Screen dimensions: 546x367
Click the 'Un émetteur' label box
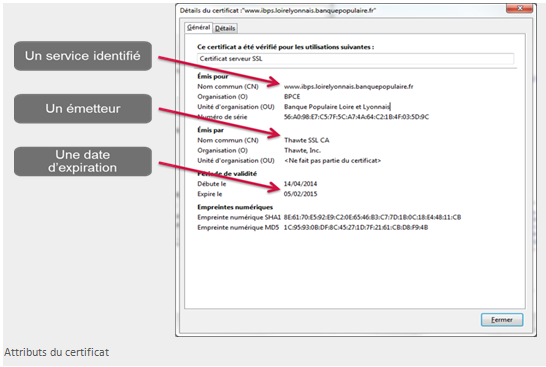click(x=83, y=109)
